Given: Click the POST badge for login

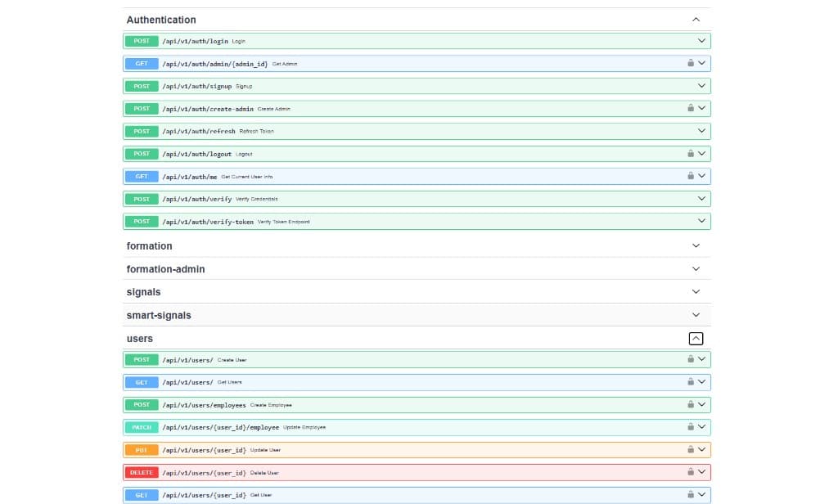Looking at the screenshot, I should coord(142,41).
